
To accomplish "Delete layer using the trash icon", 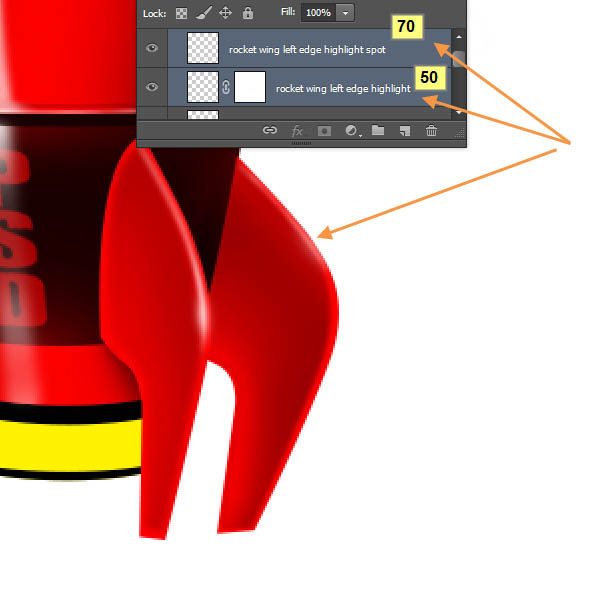I will 431,130.
